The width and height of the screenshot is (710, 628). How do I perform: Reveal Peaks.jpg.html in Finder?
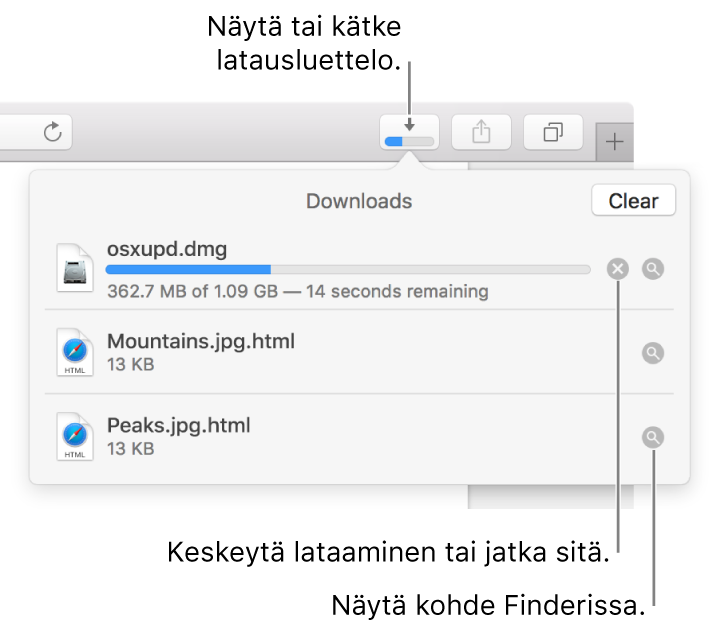click(x=653, y=437)
